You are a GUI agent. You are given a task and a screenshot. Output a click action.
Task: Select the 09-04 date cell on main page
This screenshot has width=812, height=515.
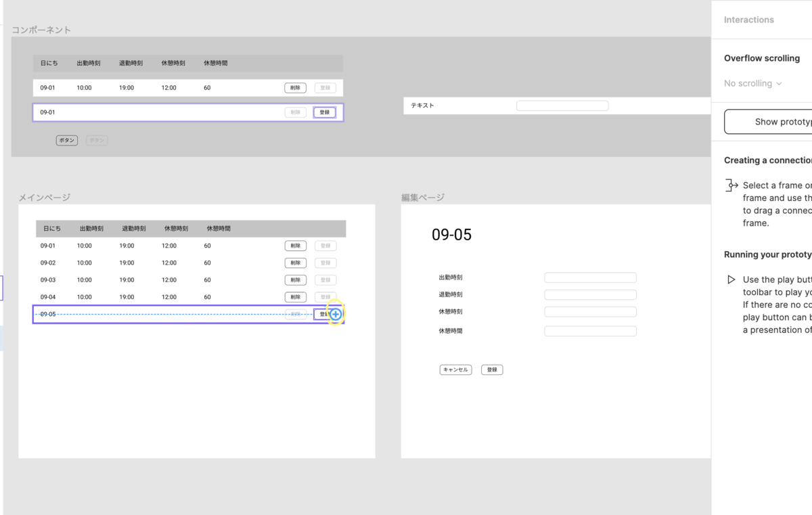(x=48, y=297)
